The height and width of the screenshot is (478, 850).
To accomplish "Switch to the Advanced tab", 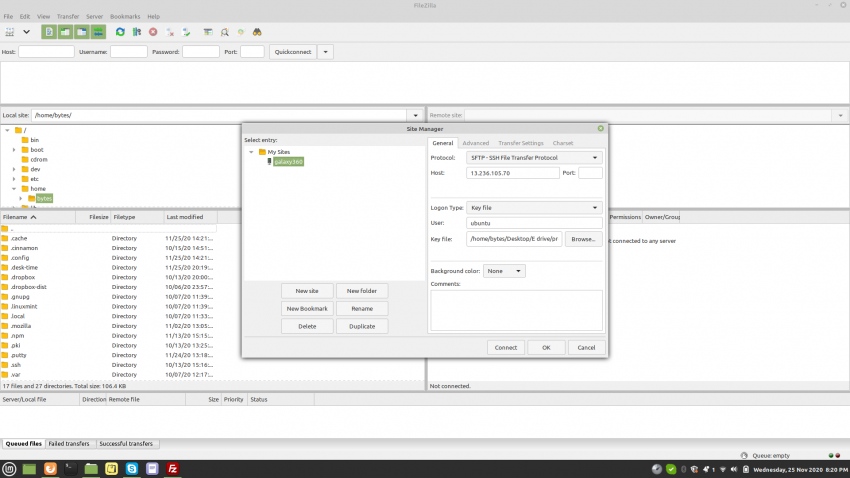I will pos(475,143).
